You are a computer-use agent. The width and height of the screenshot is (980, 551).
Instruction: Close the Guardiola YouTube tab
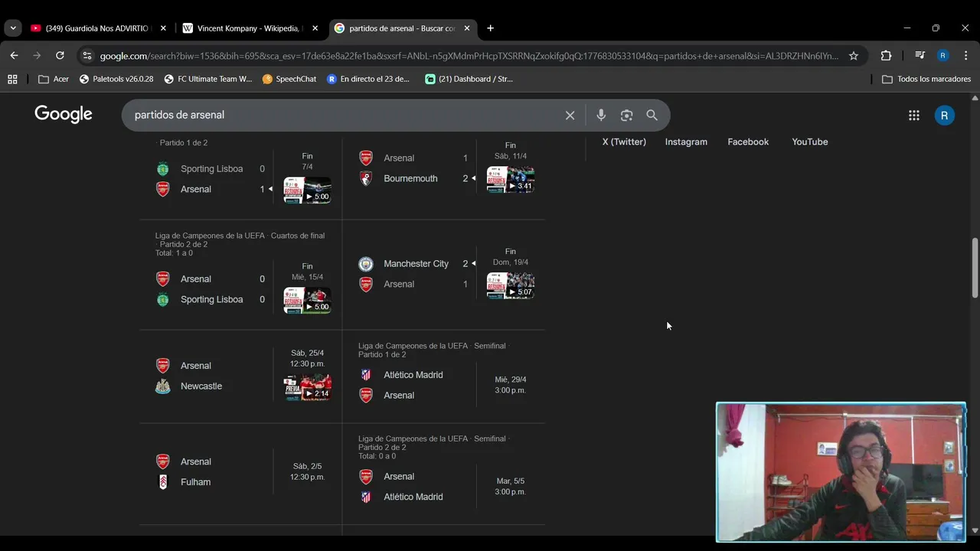click(x=163, y=28)
